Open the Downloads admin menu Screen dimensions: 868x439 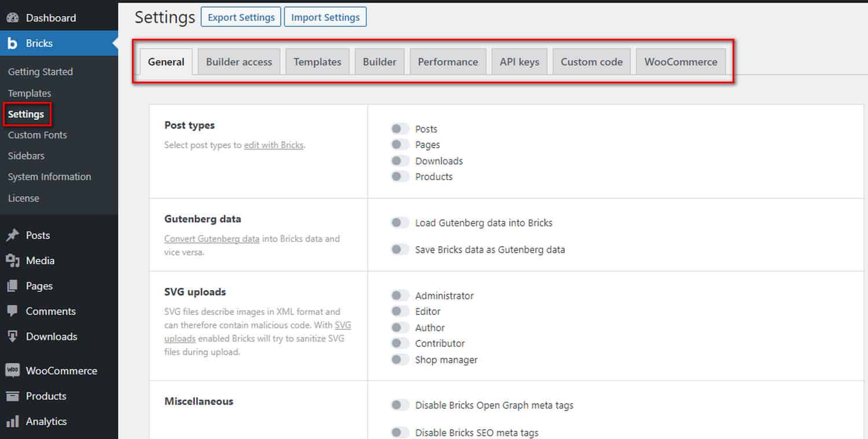(59, 336)
